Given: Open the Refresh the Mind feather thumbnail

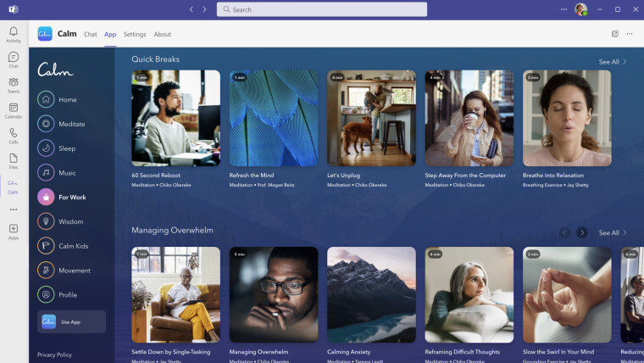Looking at the screenshot, I should click(274, 118).
